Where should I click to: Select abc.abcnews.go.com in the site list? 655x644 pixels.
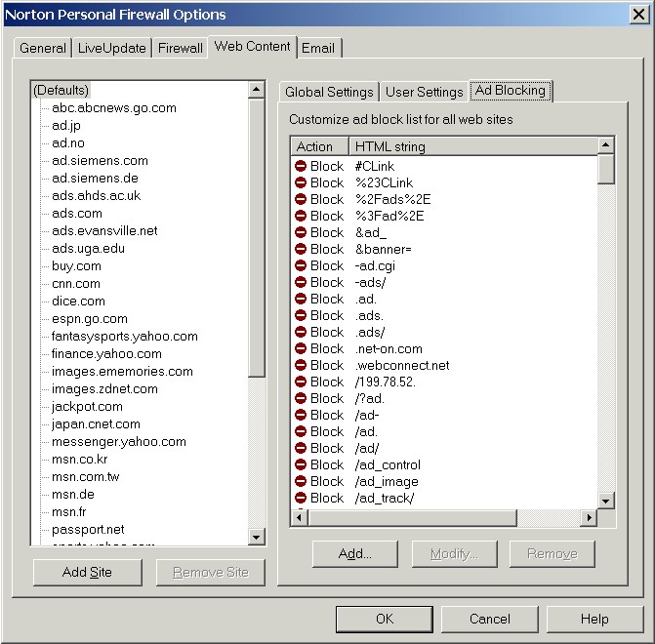coord(114,107)
